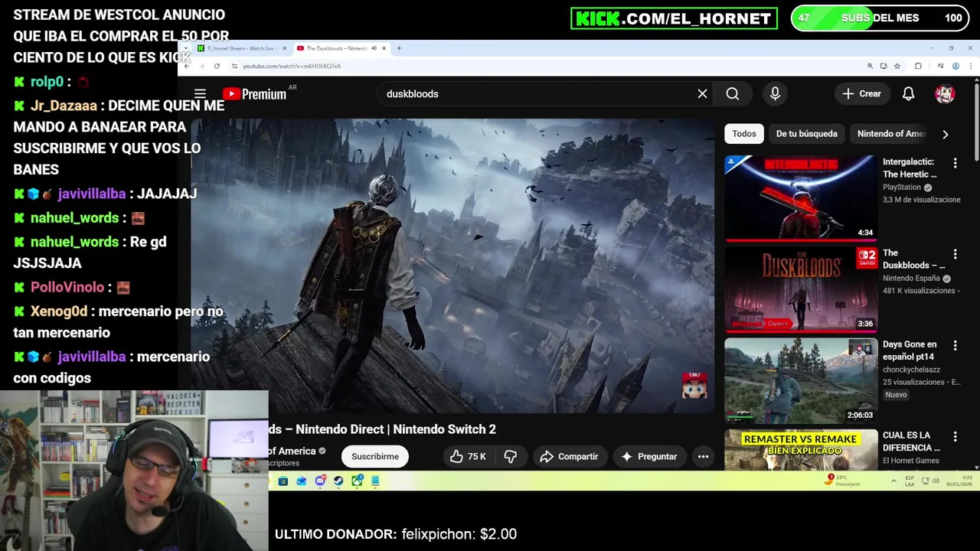Open Days Gone en español thumbnail

(x=801, y=380)
